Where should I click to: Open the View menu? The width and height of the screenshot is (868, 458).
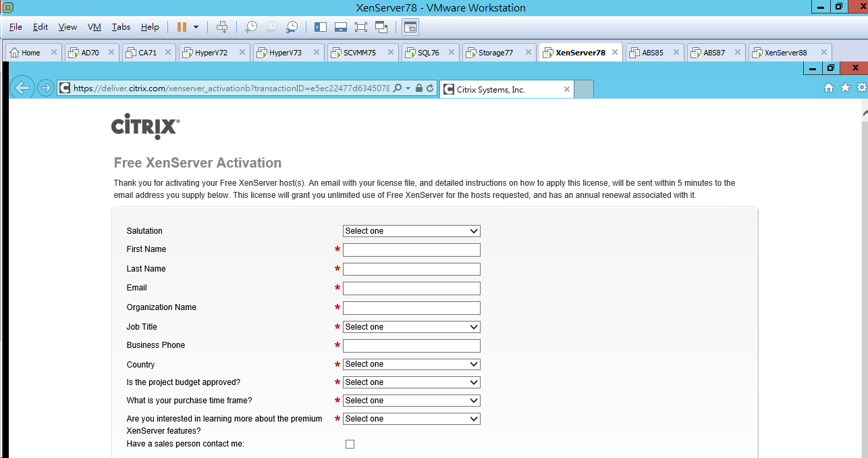pos(67,27)
